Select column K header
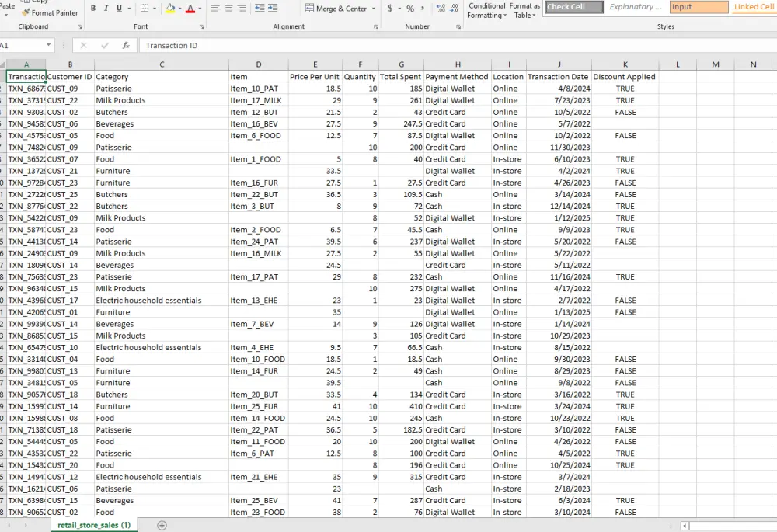777x532 pixels. 625,64
